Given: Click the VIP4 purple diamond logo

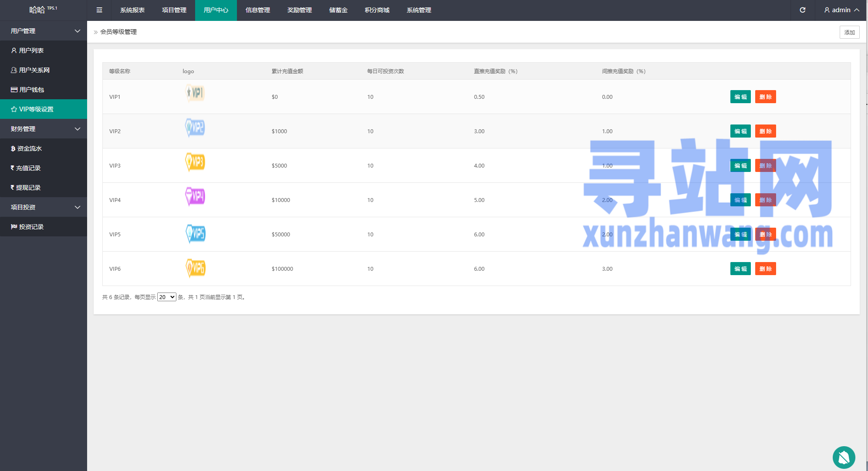Looking at the screenshot, I should [x=195, y=196].
